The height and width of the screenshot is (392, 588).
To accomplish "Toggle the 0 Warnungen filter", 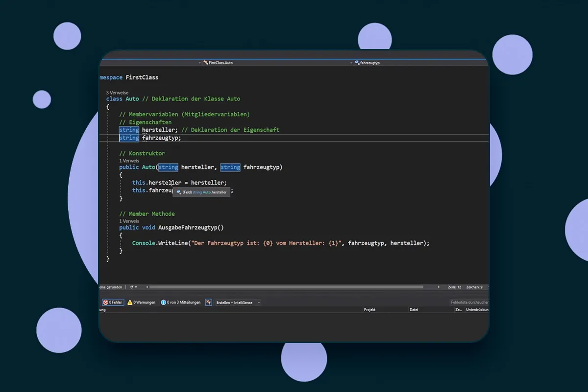I will pos(142,302).
